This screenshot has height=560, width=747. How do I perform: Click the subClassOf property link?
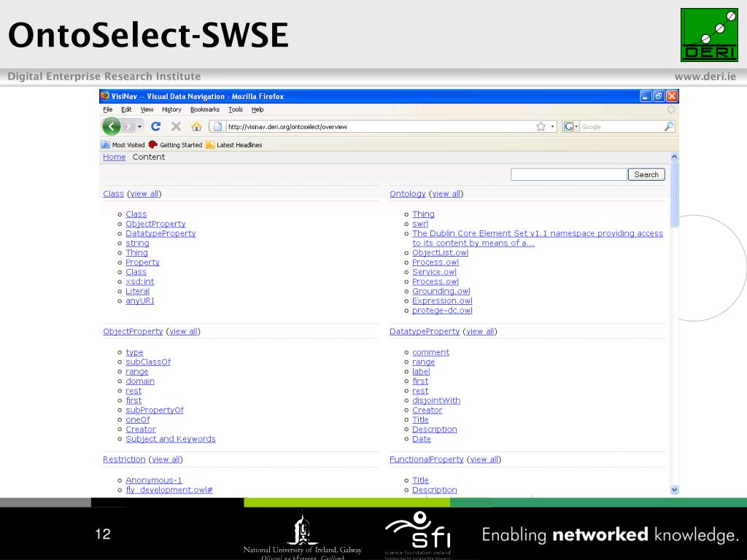point(148,362)
